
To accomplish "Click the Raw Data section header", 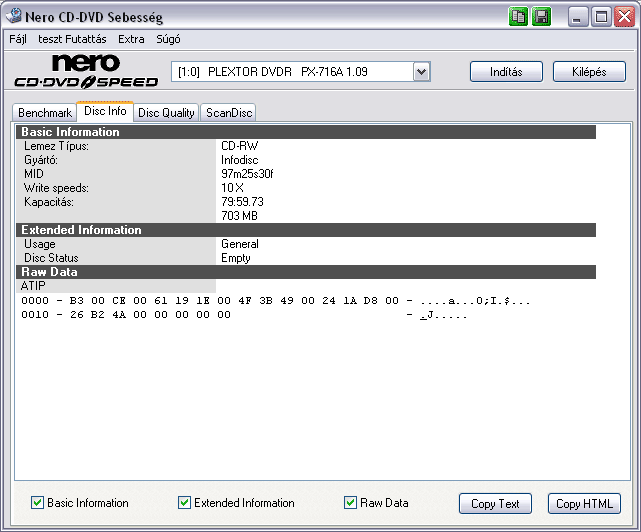I will coord(306,272).
